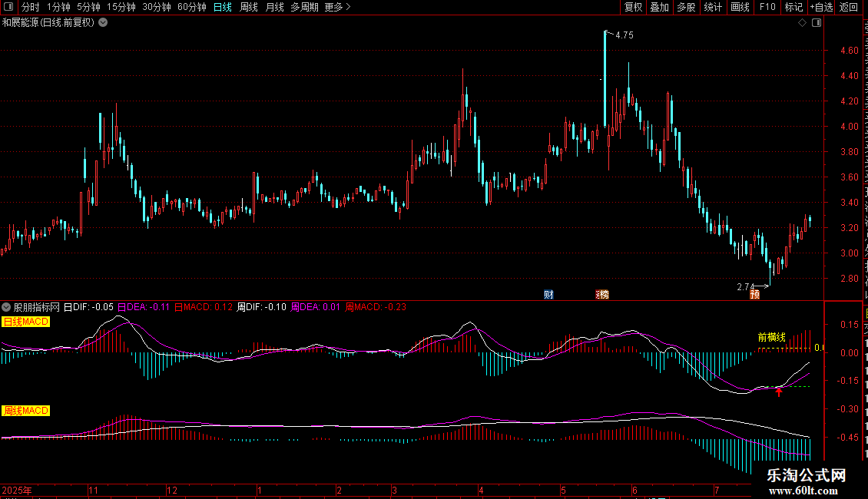Switch to the 分时 intraday view
This screenshot has height=499, width=868.
click(x=31, y=7)
